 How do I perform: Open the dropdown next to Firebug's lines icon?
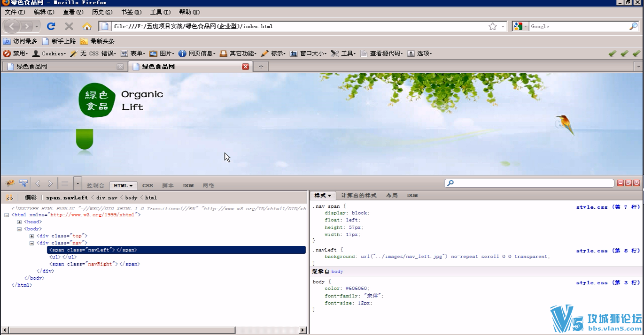(x=78, y=183)
